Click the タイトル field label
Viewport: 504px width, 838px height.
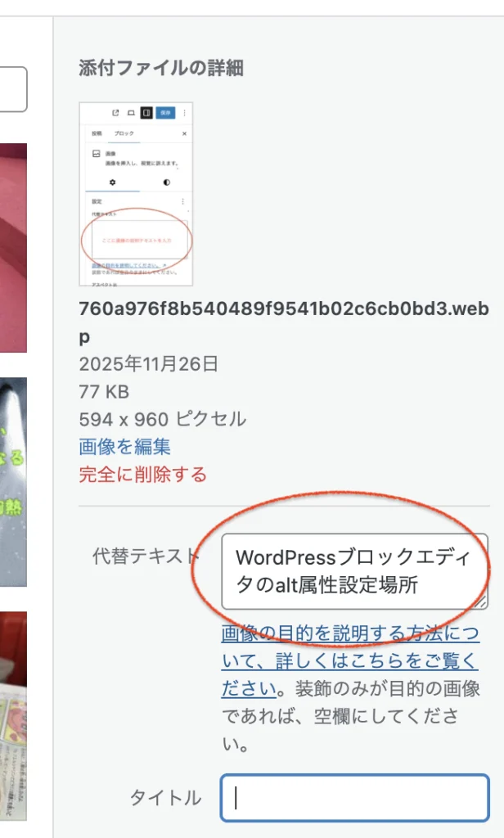point(166,798)
